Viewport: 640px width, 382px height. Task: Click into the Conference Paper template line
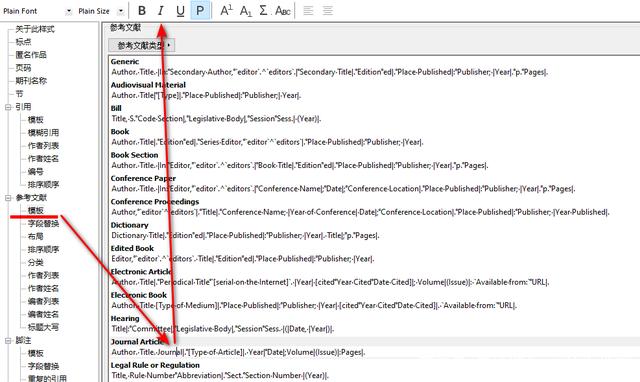(343, 189)
